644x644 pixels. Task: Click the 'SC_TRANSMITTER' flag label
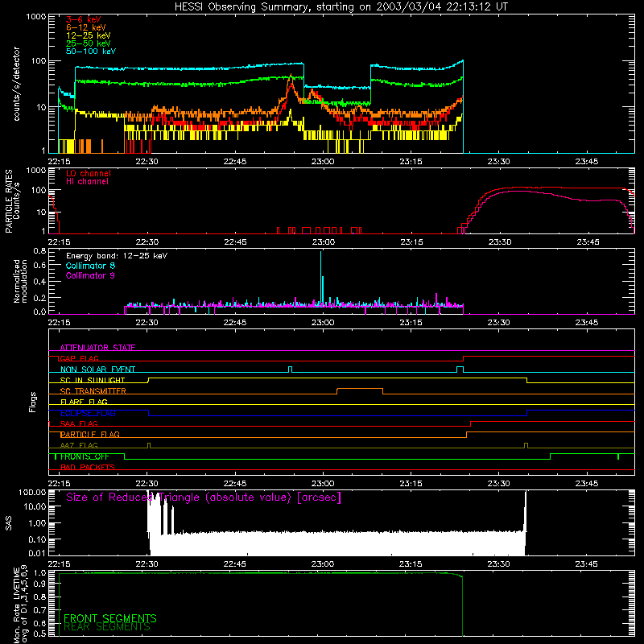(x=93, y=391)
